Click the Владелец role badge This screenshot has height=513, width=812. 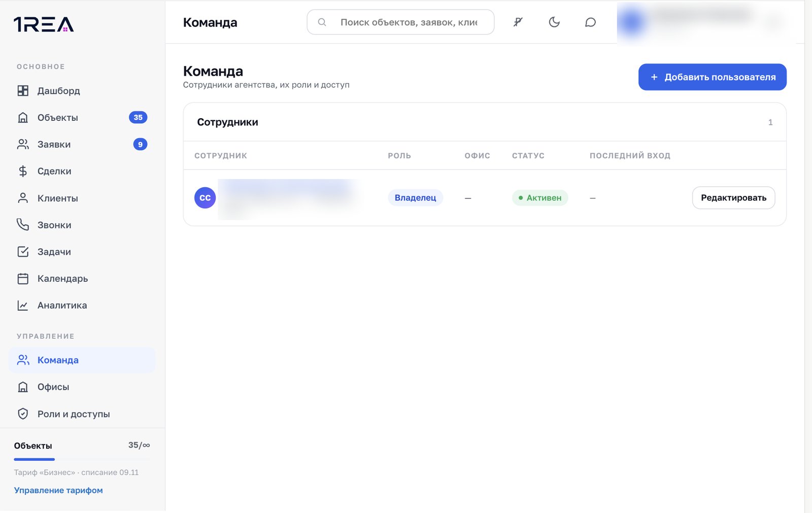click(415, 198)
